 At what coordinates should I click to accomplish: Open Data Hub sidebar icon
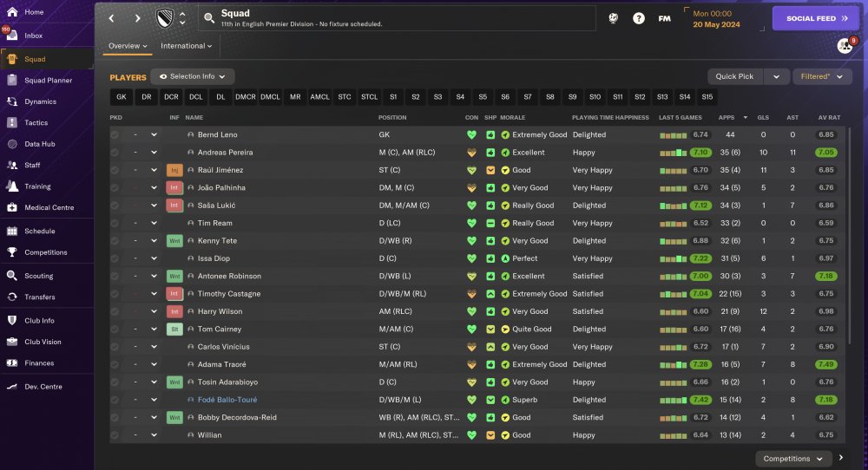tap(12, 144)
